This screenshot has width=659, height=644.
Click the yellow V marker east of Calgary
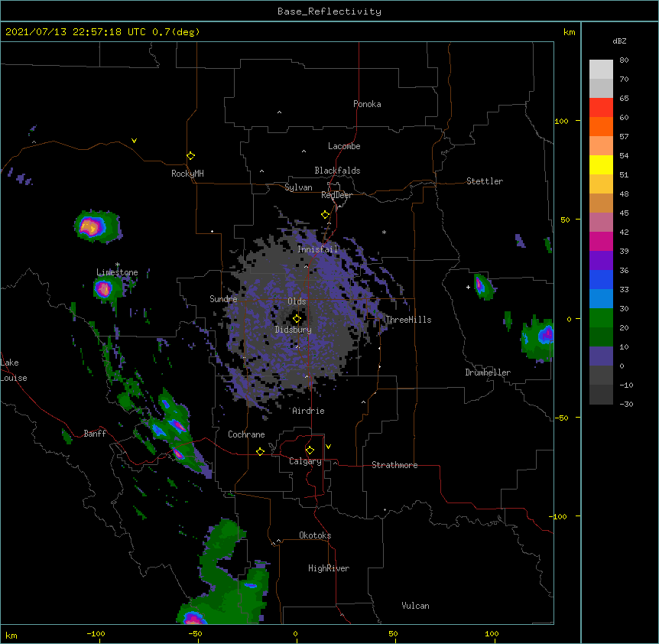pos(328,447)
